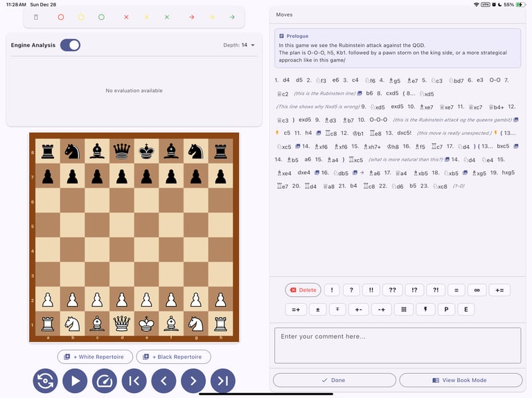532x398 pixels.
Task: Click the trash icon in the annotation toolbar
Action: [36, 17]
